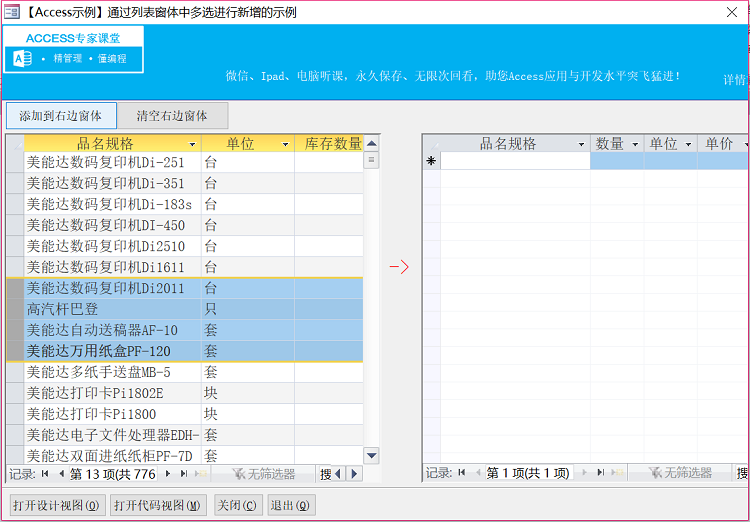
Task: Select row 美能达自动送稿器AF-10
Action: tap(185, 330)
